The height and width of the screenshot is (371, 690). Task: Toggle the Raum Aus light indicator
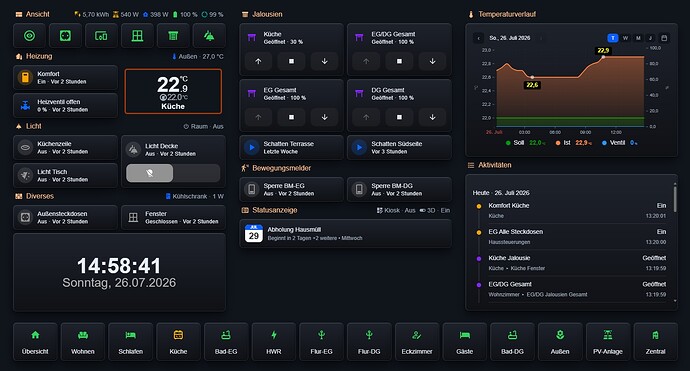pos(203,126)
